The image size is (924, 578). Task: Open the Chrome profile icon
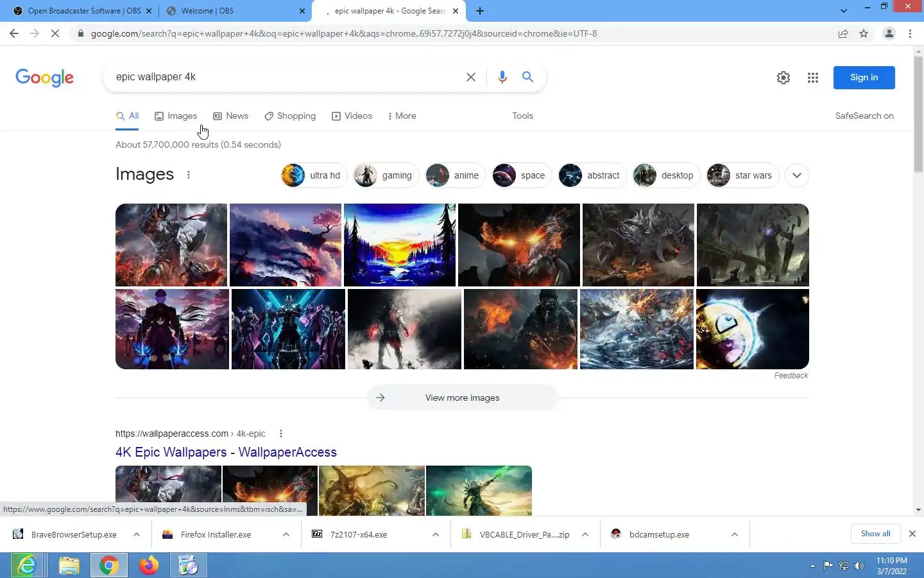pos(889,33)
